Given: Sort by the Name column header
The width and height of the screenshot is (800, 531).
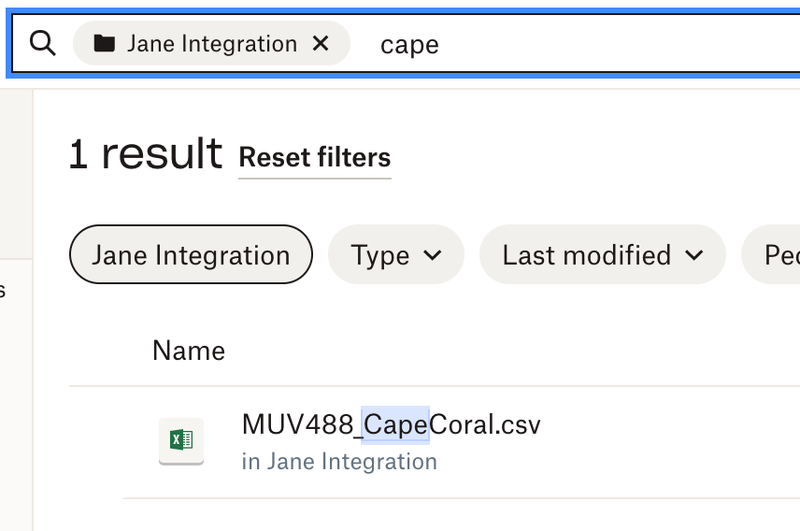Looking at the screenshot, I should pyautogui.click(x=188, y=351).
